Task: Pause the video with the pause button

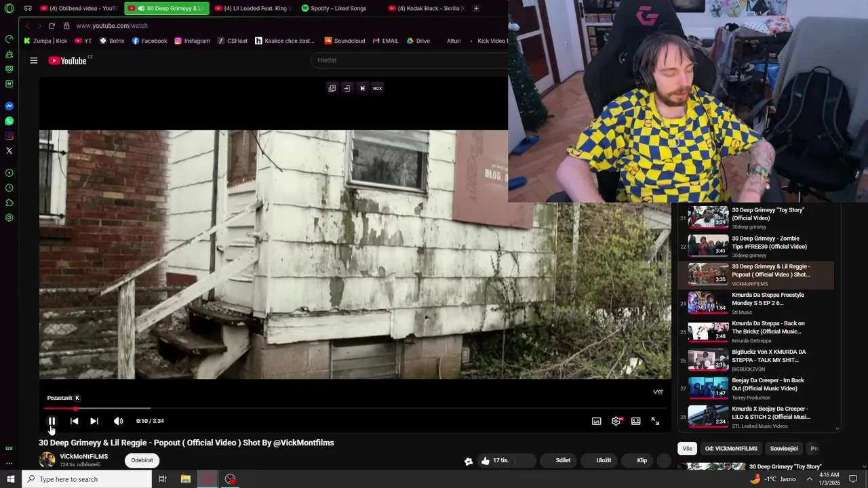Action: [x=52, y=421]
